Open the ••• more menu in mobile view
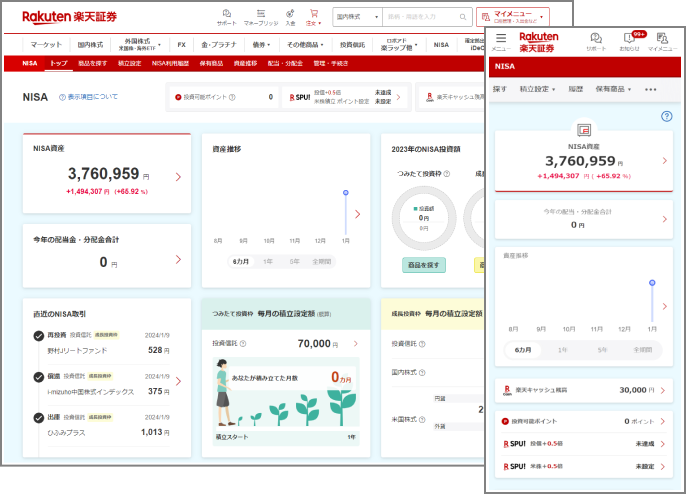The width and height of the screenshot is (686, 494). click(651, 89)
